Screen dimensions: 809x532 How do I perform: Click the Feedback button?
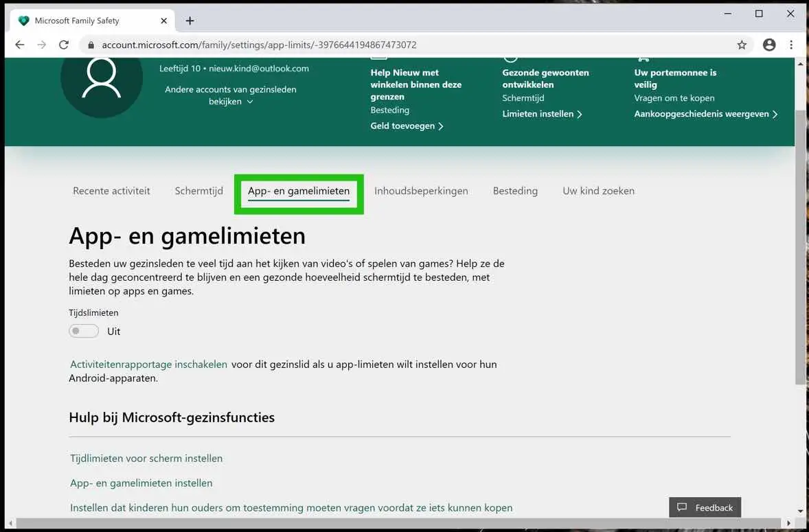click(x=705, y=507)
